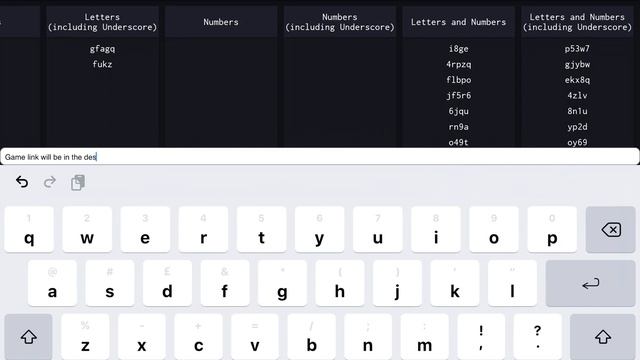Focus the 'Game link will be' text field
Viewport: 640px width, 360px height.
click(320, 157)
